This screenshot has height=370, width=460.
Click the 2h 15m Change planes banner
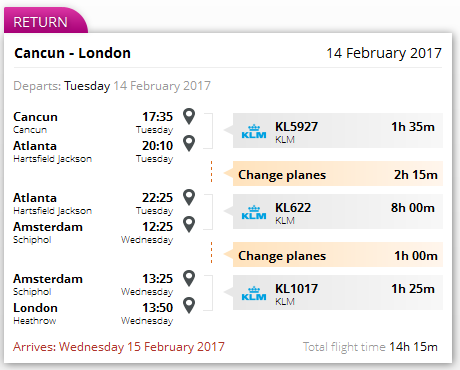[x=338, y=174]
